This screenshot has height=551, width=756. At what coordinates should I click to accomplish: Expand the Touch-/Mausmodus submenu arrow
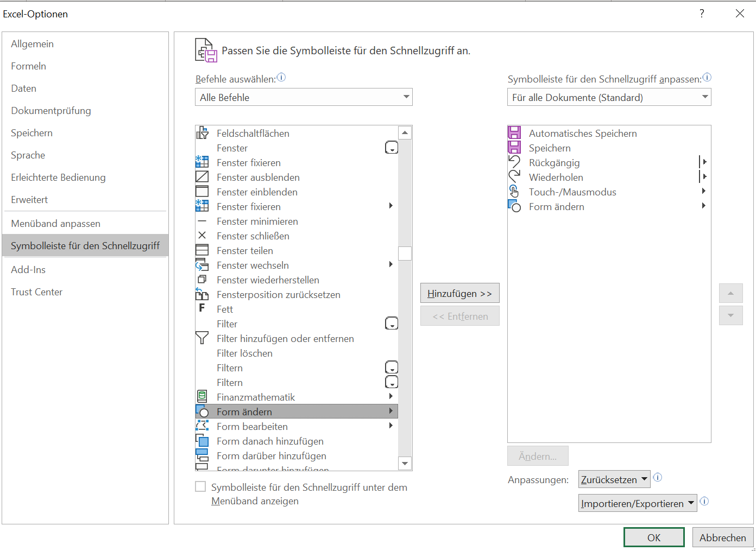pos(704,191)
